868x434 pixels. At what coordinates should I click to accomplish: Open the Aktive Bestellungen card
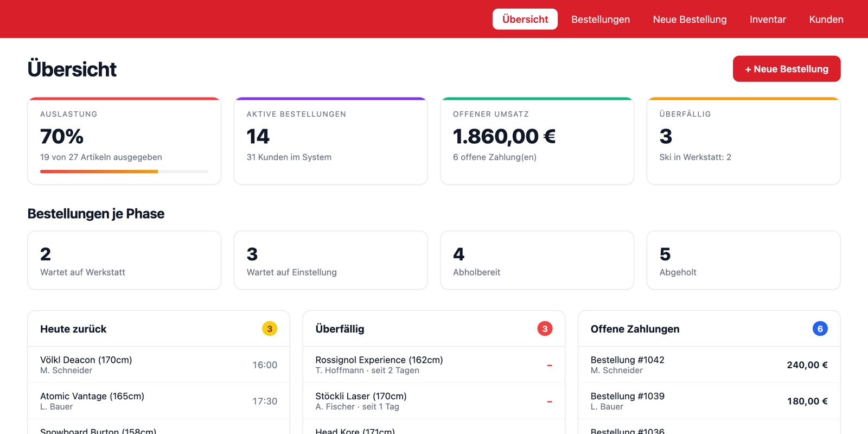330,141
